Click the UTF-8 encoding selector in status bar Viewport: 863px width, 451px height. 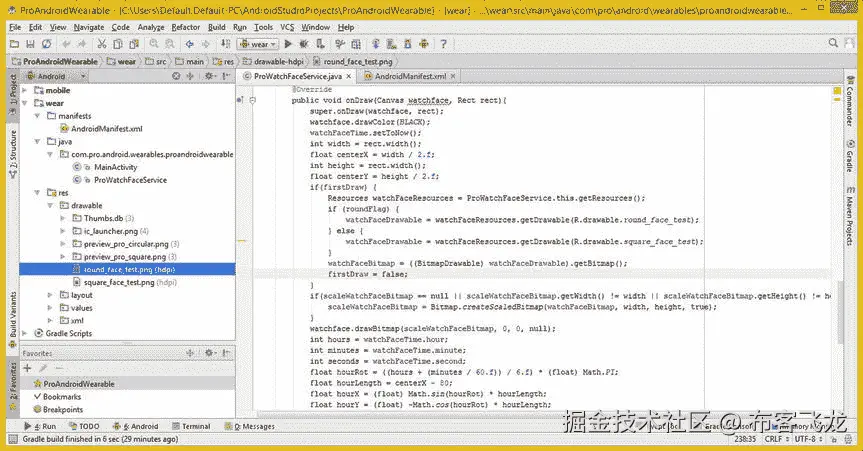[809, 439]
